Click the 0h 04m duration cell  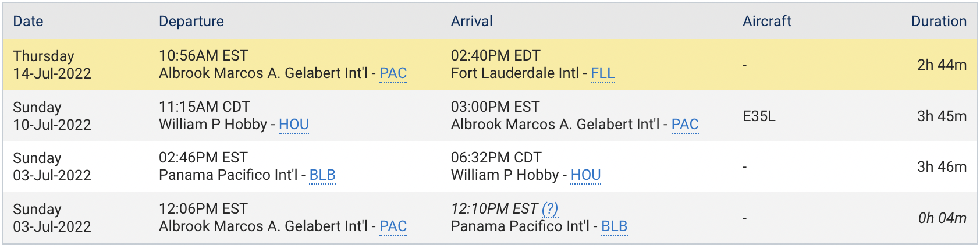pos(942,218)
